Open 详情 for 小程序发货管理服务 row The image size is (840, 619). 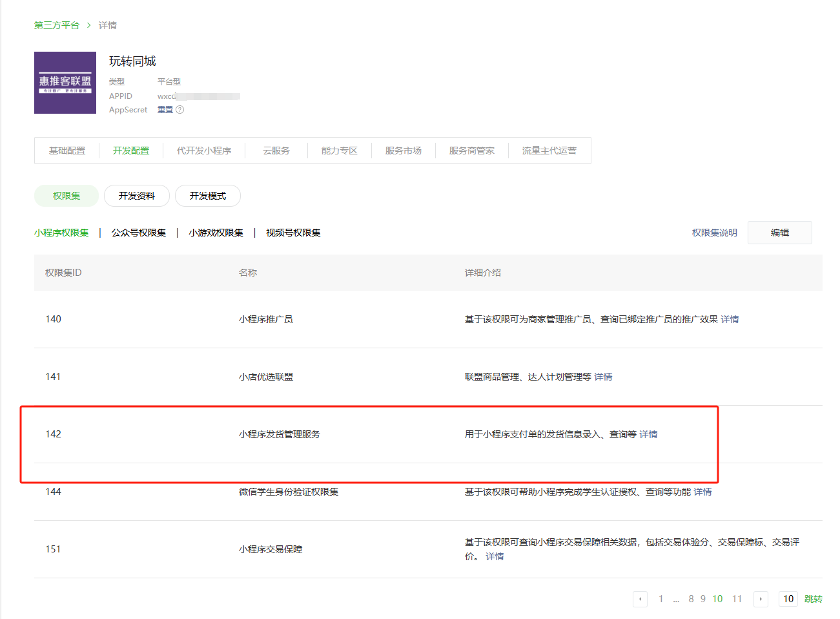click(x=649, y=434)
